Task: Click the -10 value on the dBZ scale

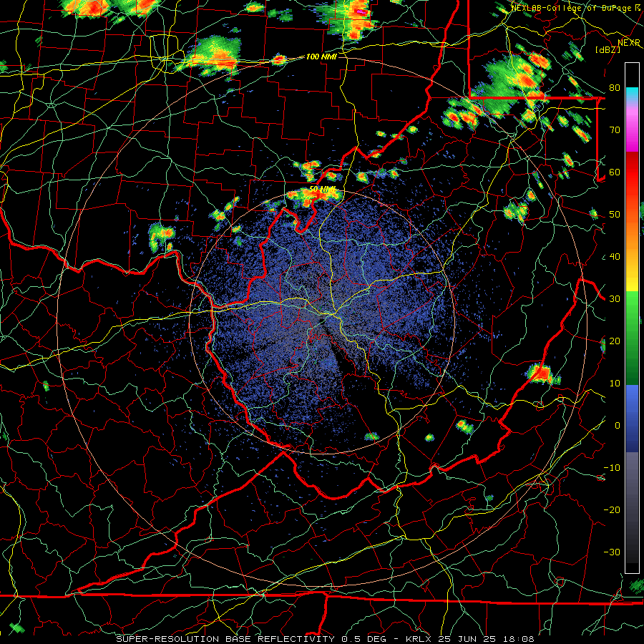Action: pyautogui.click(x=612, y=467)
